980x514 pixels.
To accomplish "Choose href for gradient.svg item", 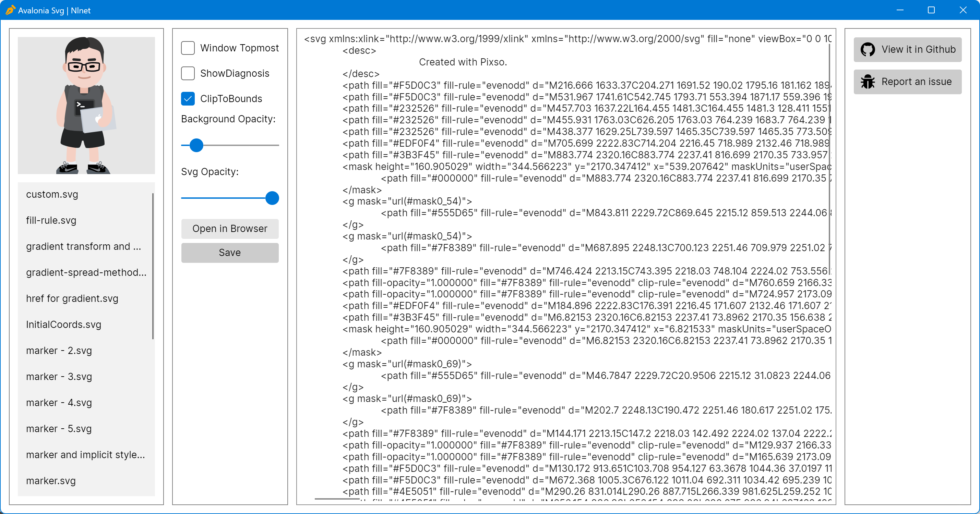I will 72,298.
